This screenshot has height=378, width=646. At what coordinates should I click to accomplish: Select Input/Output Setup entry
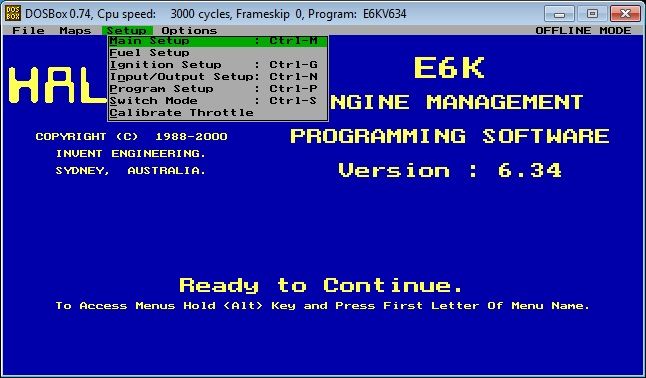tap(218, 77)
